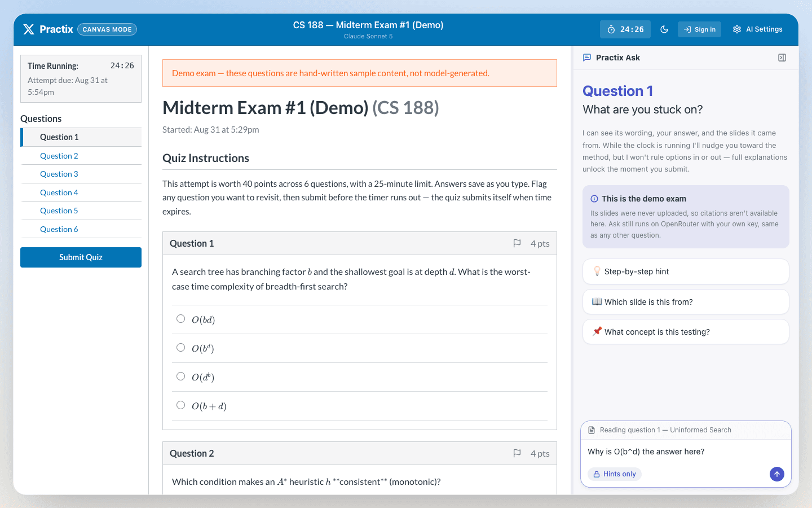The image size is (812, 508).
Task: Click the 4 pts label on Question 1
Action: click(540, 244)
